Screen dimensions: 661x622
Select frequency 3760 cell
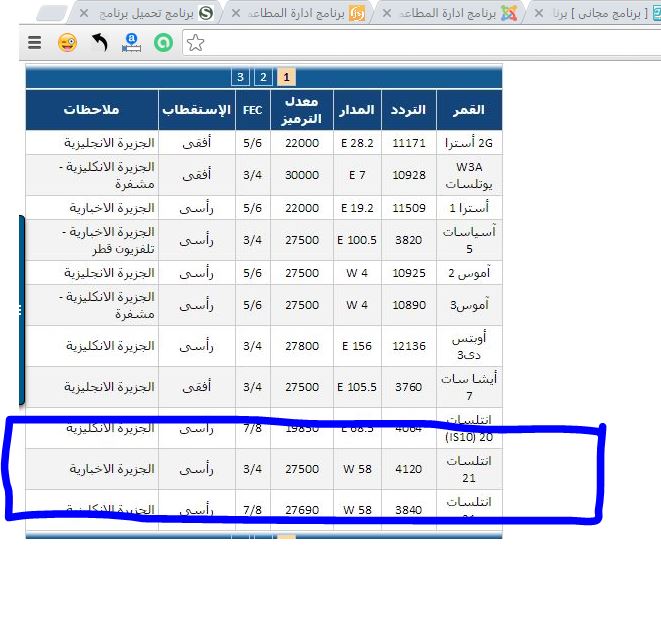(408, 387)
